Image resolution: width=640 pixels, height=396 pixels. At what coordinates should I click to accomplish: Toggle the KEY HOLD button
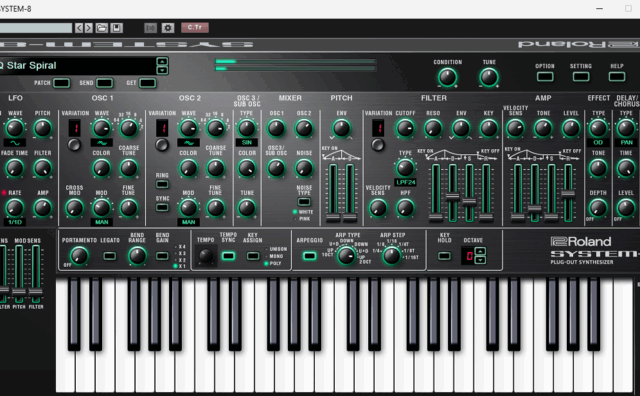click(x=444, y=256)
